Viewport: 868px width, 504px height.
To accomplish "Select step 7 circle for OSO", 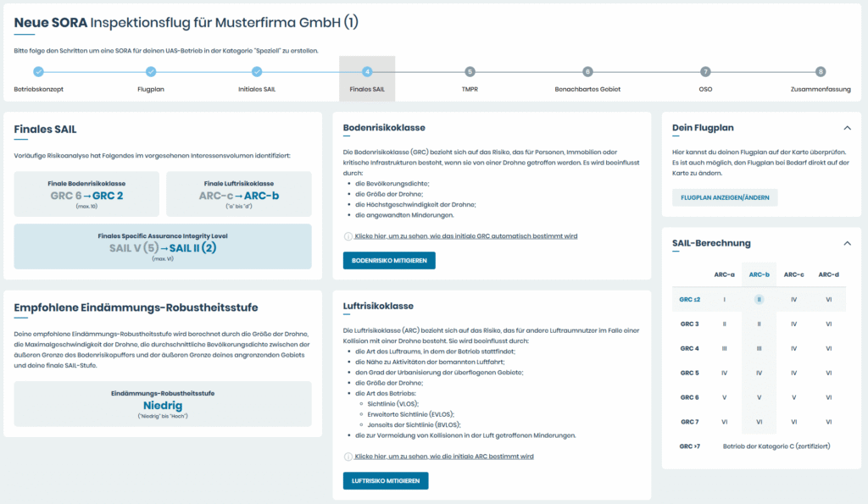I will click(705, 71).
